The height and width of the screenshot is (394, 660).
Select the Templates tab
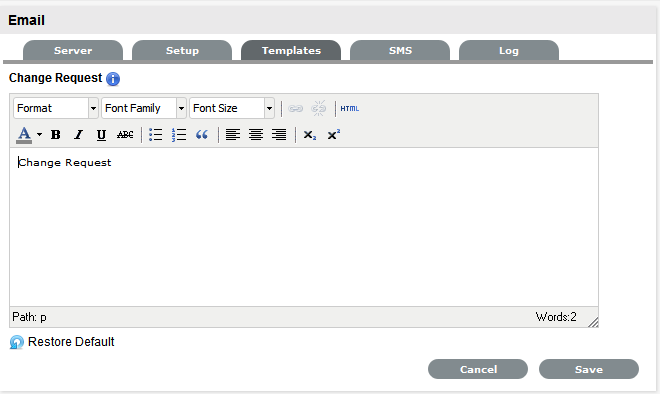click(291, 51)
